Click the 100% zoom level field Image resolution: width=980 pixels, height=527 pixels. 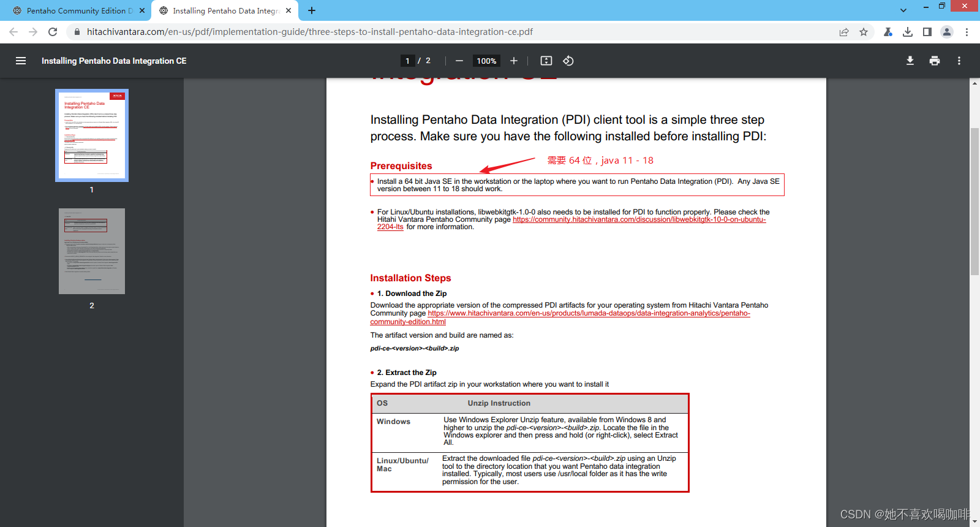486,61
